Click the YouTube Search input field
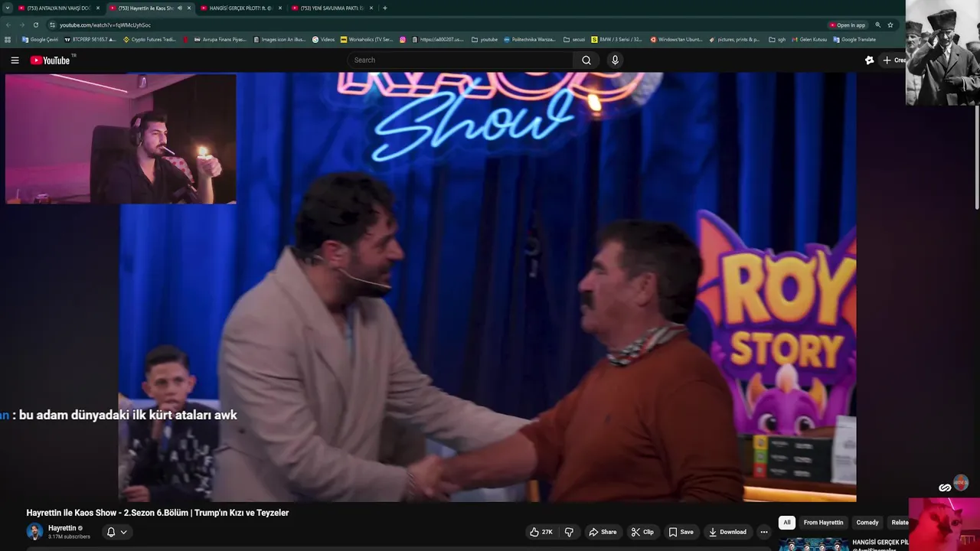 point(462,60)
